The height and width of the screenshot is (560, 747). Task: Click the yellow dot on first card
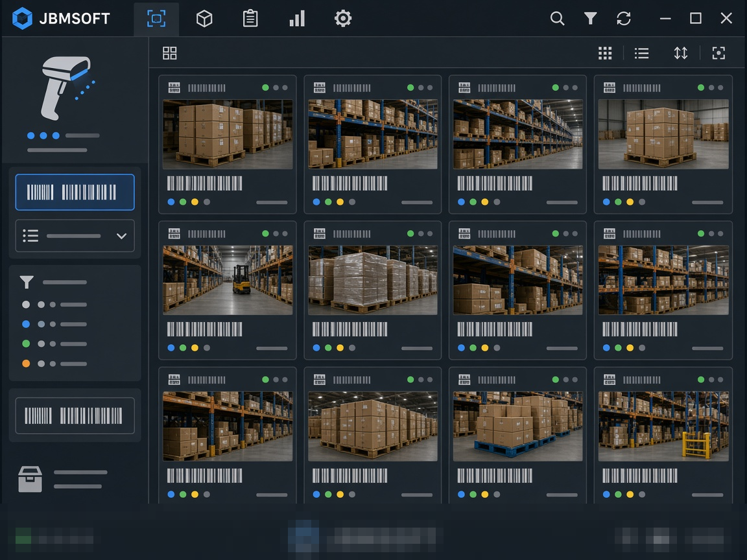[x=195, y=202]
